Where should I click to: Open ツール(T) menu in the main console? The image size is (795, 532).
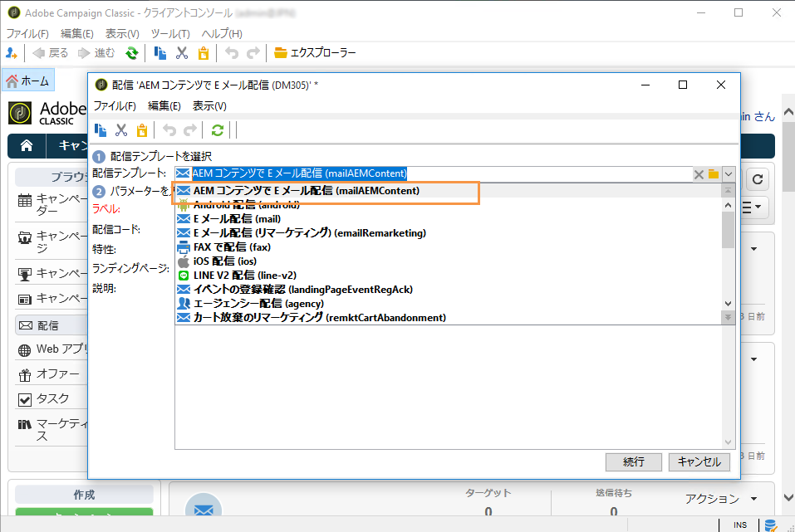tap(170, 33)
